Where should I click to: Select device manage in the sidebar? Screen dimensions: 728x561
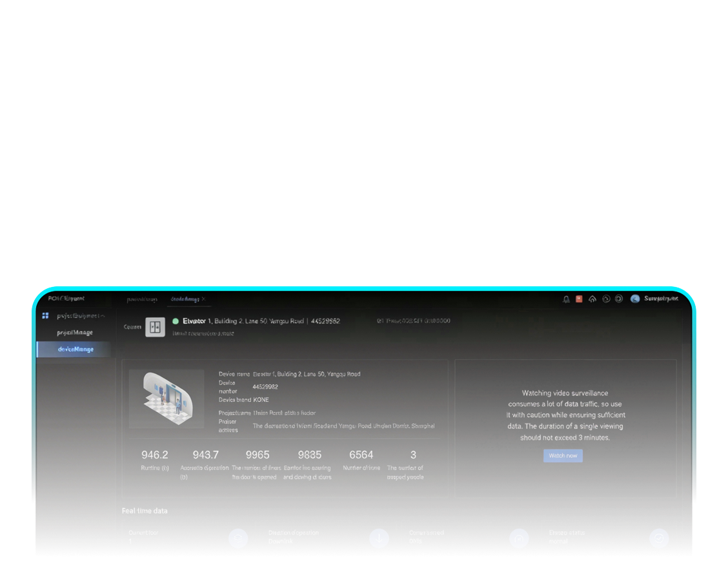[x=76, y=349]
